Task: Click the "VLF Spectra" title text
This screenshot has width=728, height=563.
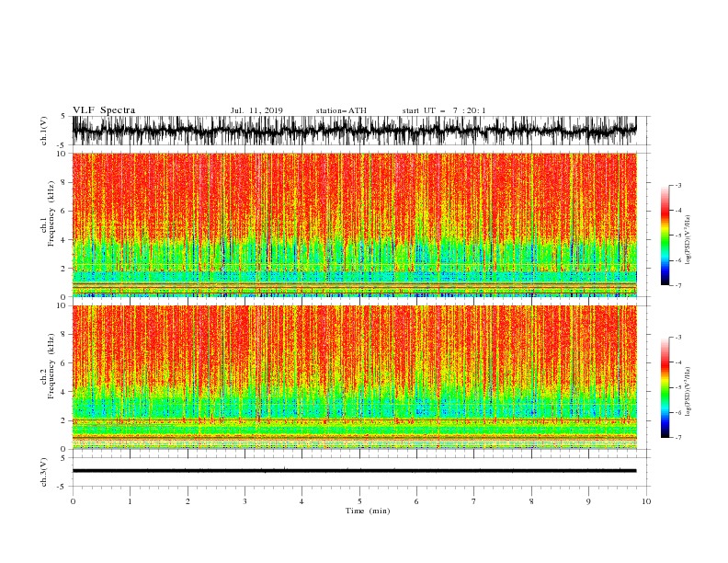Action: (x=104, y=110)
